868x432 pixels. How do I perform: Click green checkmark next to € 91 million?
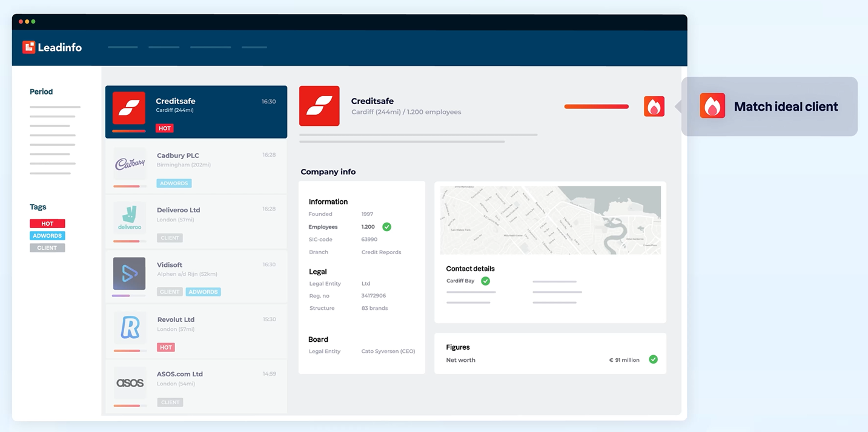point(653,359)
